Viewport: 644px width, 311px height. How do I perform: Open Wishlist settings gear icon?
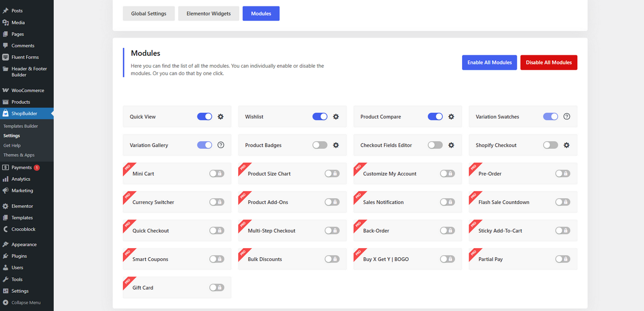click(336, 117)
